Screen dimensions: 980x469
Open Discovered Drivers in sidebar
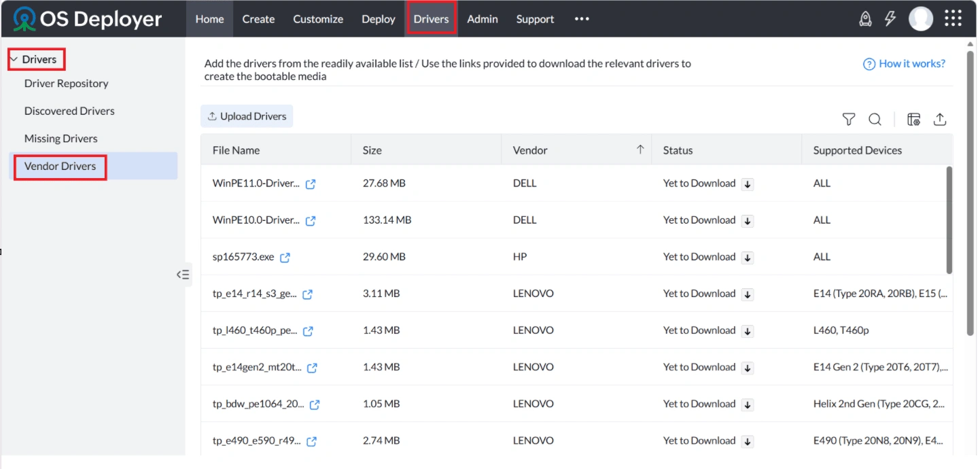tap(69, 111)
